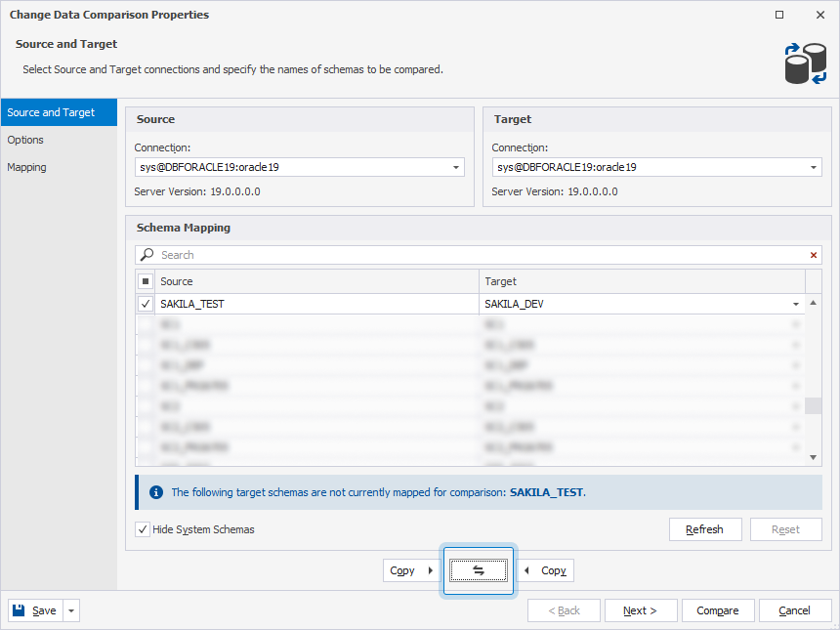
Task: Click the Refresh button
Action: (x=705, y=529)
